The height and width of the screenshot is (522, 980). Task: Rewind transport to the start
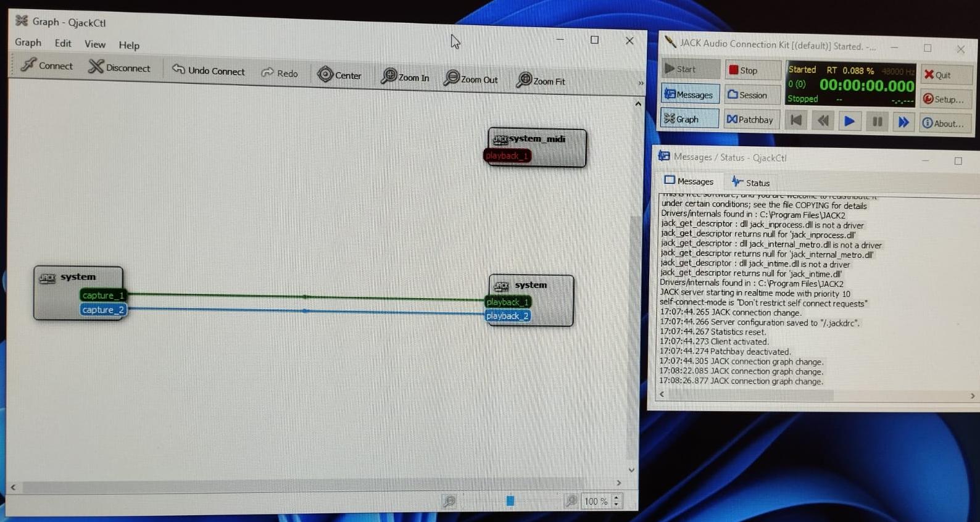click(x=797, y=120)
